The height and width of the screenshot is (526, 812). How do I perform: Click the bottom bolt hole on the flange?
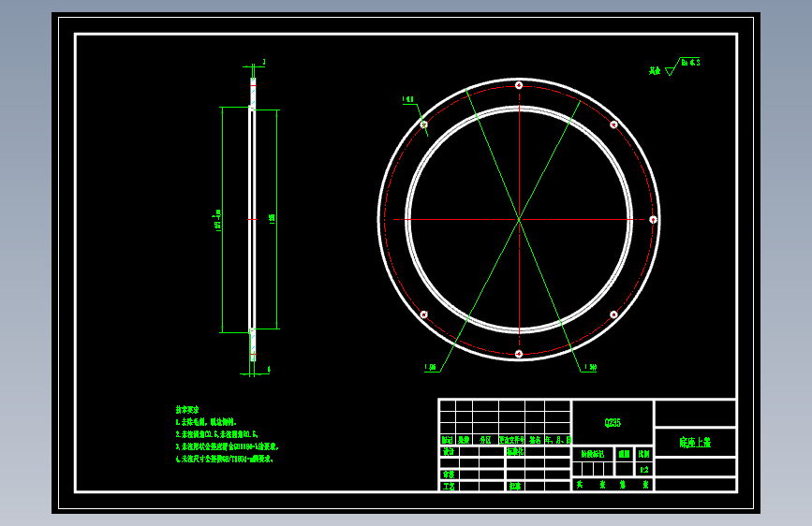(x=519, y=354)
